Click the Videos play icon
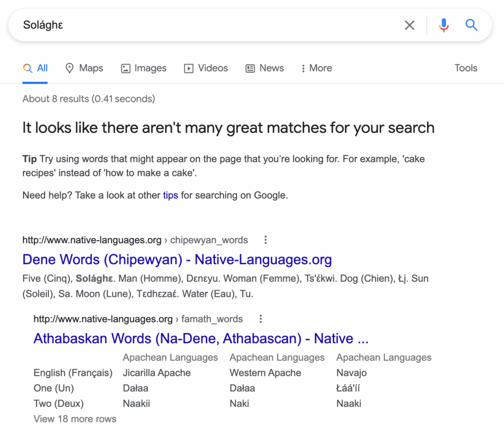This screenshot has height=439, width=504. click(189, 68)
